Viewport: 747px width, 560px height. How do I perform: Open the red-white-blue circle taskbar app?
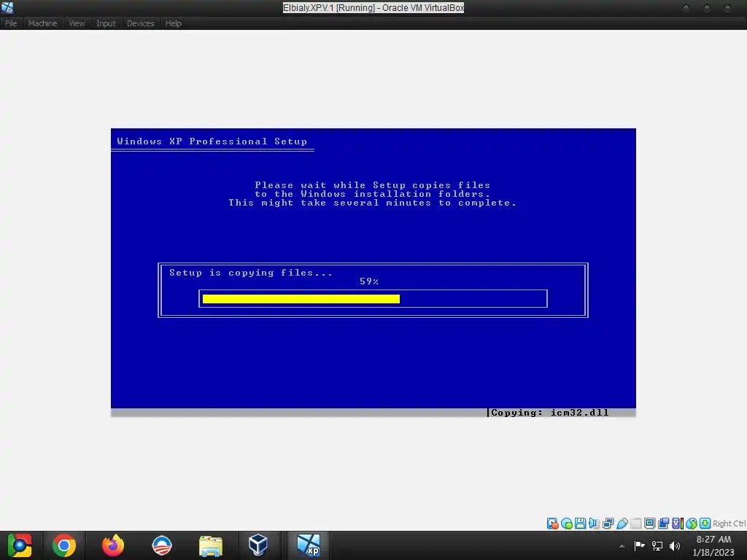[162, 545]
